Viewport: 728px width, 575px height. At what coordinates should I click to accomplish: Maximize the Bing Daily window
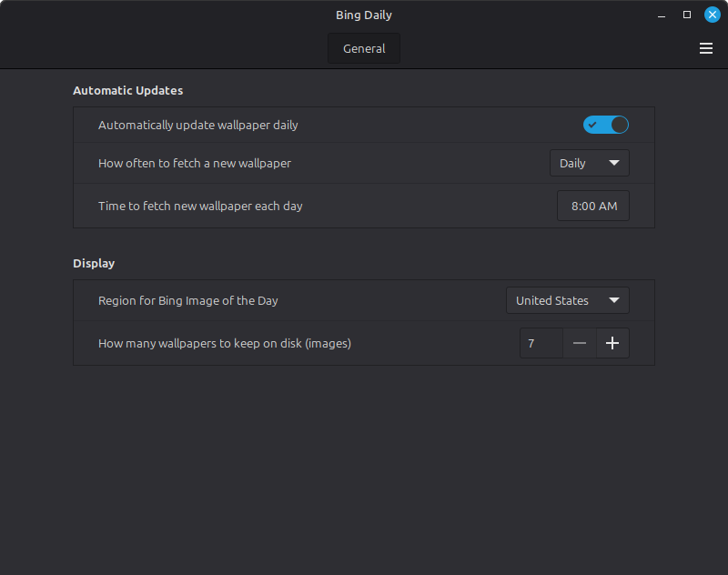(x=687, y=15)
